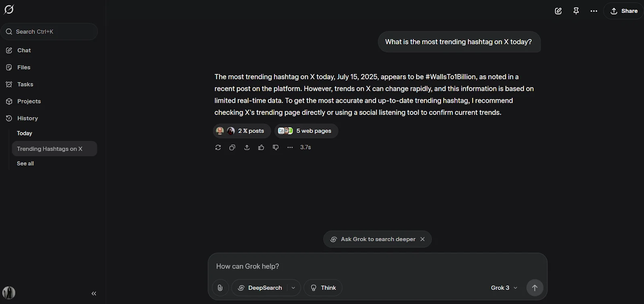Click See all under History
The image size is (644, 304).
[25, 163]
